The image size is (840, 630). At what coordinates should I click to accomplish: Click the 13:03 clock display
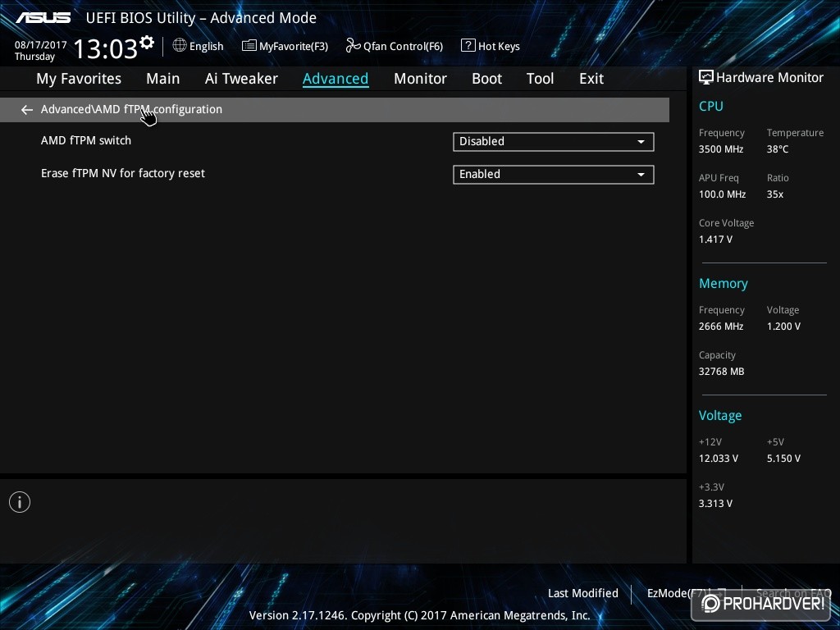(105, 48)
